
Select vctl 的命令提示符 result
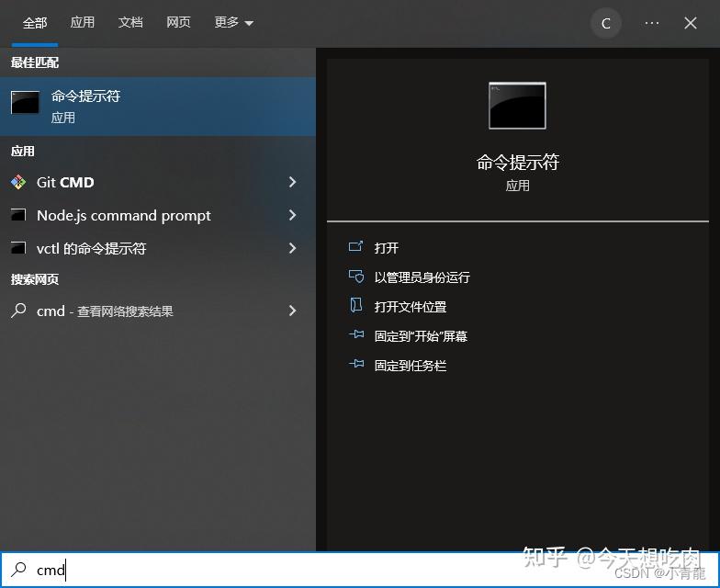(x=158, y=248)
